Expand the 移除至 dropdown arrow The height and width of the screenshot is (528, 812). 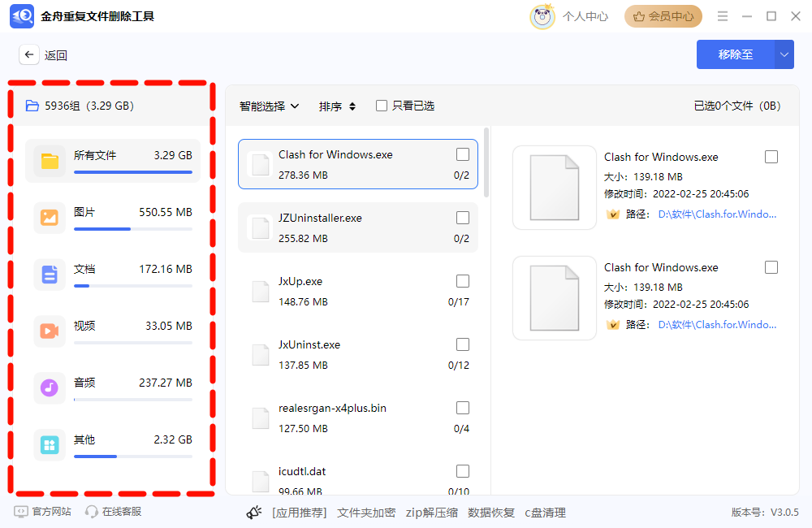[x=784, y=54]
